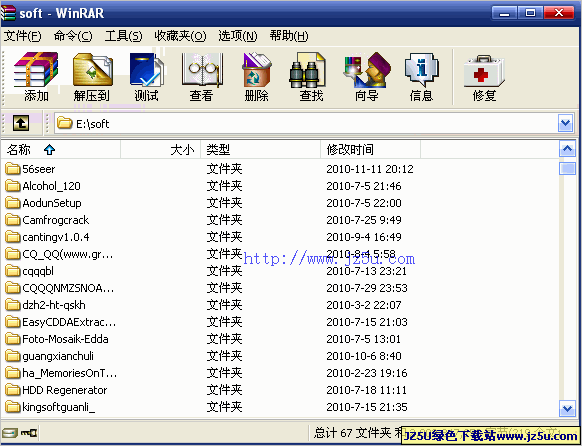Click the scrollbar up arrow

point(567,150)
